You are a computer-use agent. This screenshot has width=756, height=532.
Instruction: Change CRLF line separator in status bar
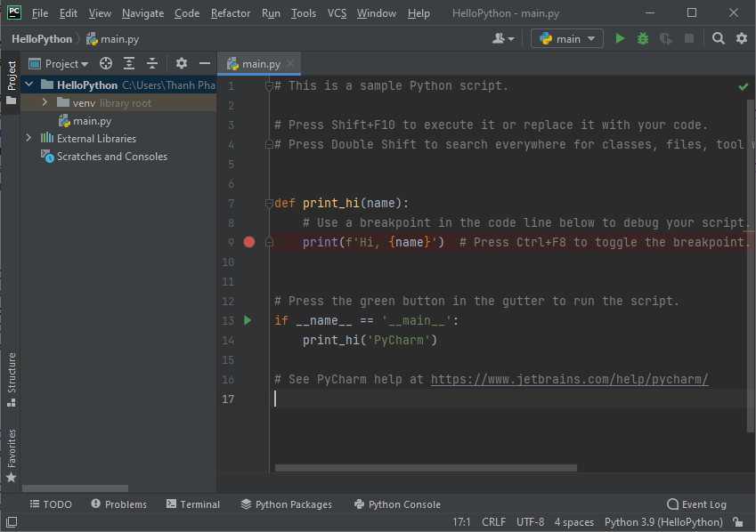pyautogui.click(x=493, y=522)
